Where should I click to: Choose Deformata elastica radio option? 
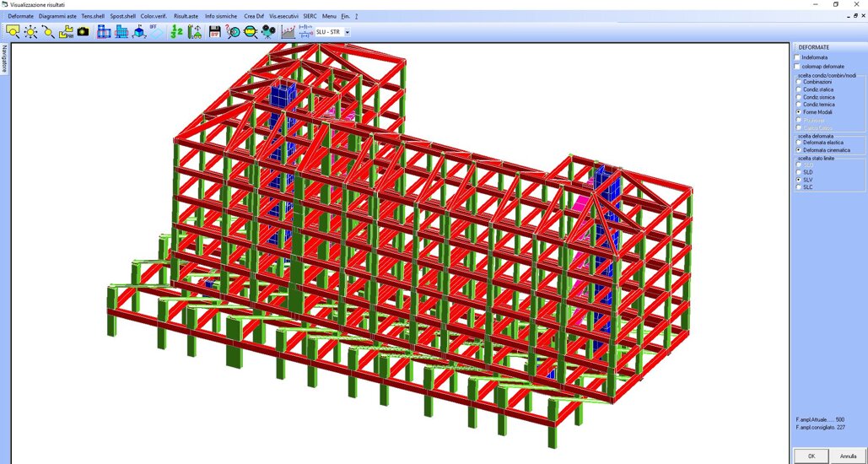[799, 143]
